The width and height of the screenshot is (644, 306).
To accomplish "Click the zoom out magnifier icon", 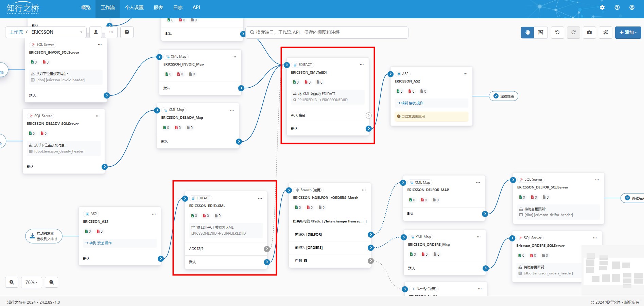I will [x=52, y=282].
